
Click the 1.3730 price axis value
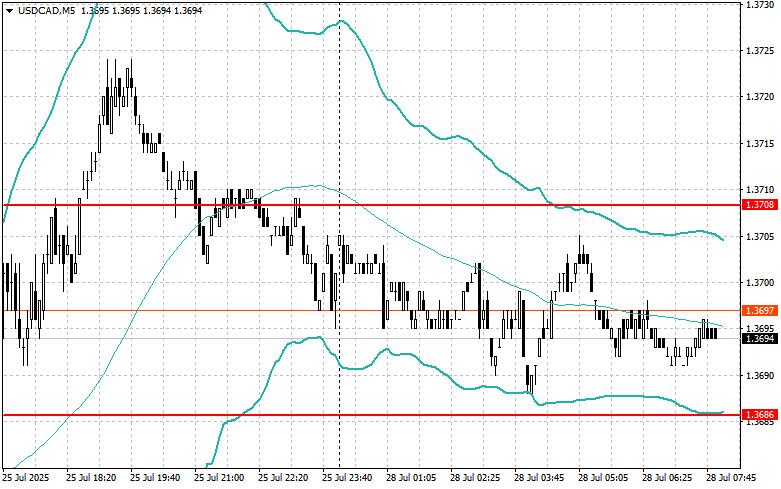click(x=760, y=4)
